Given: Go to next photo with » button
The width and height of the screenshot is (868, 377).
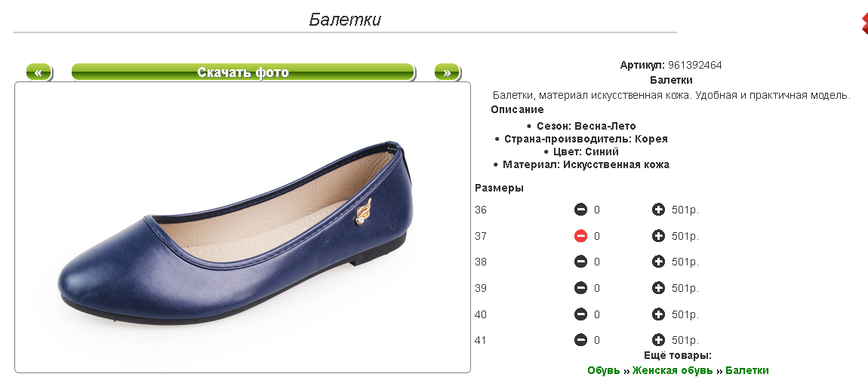Looking at the screenshot, I should pos(447,72).
